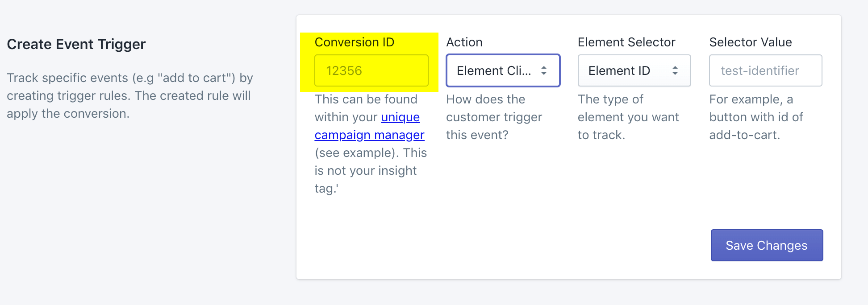Focus the Selector Value text field
This screenshot has width=868, height=305.
click(x=765, y=70)
